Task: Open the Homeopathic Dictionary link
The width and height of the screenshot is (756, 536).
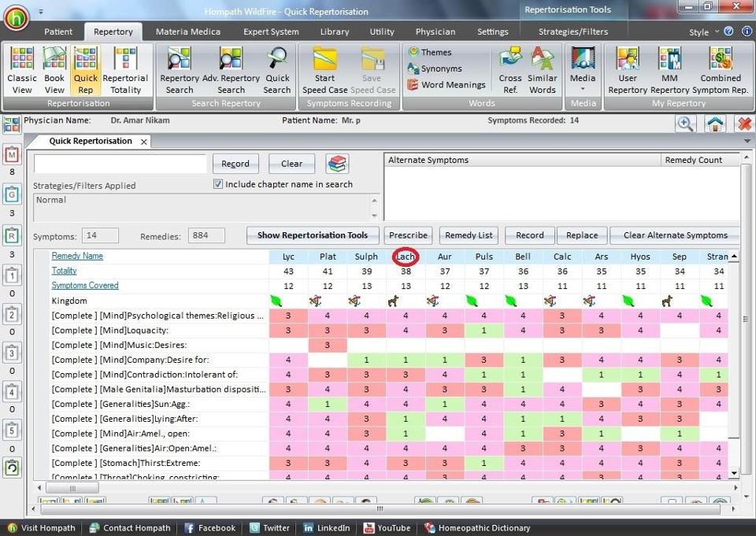Action: [477, 528]
